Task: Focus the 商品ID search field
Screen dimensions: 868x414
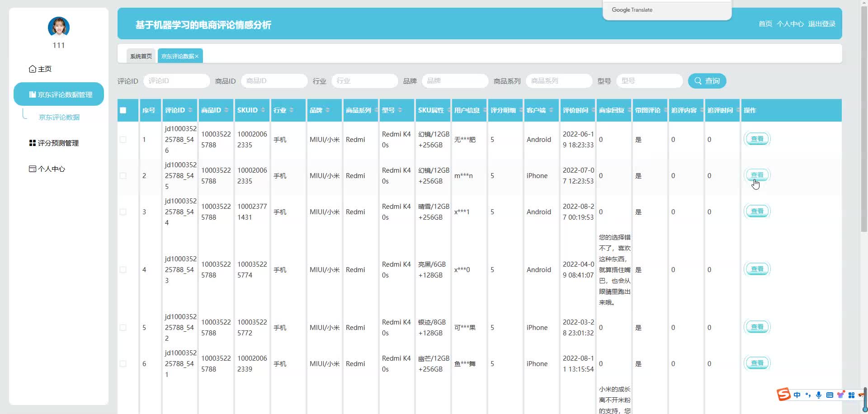Action: point(274,81)
